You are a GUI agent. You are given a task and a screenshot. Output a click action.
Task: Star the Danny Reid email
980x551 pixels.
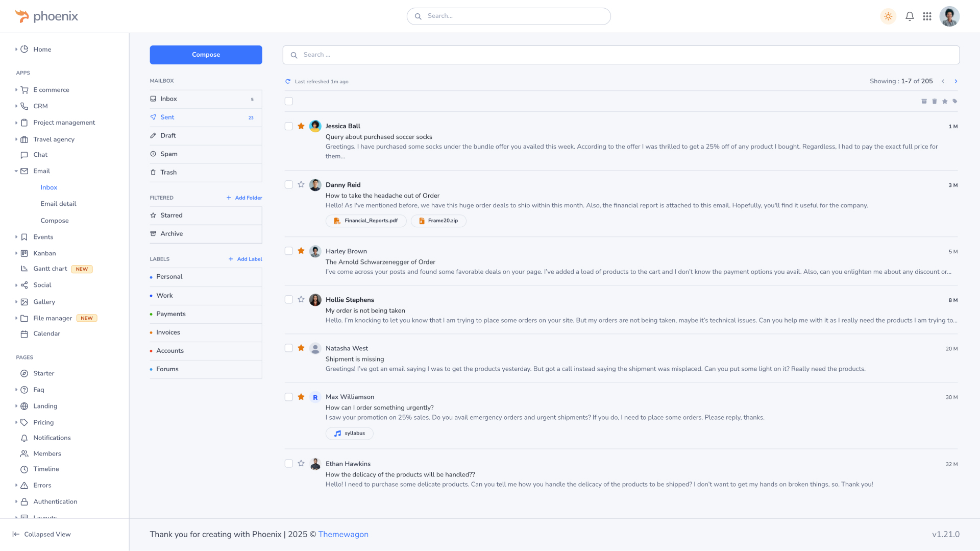point(301,185)
